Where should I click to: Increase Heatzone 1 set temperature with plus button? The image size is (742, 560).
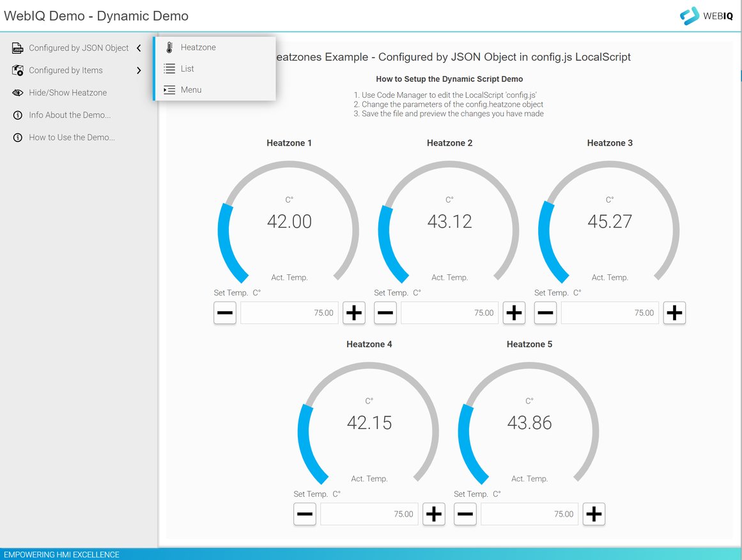point(353,313)
